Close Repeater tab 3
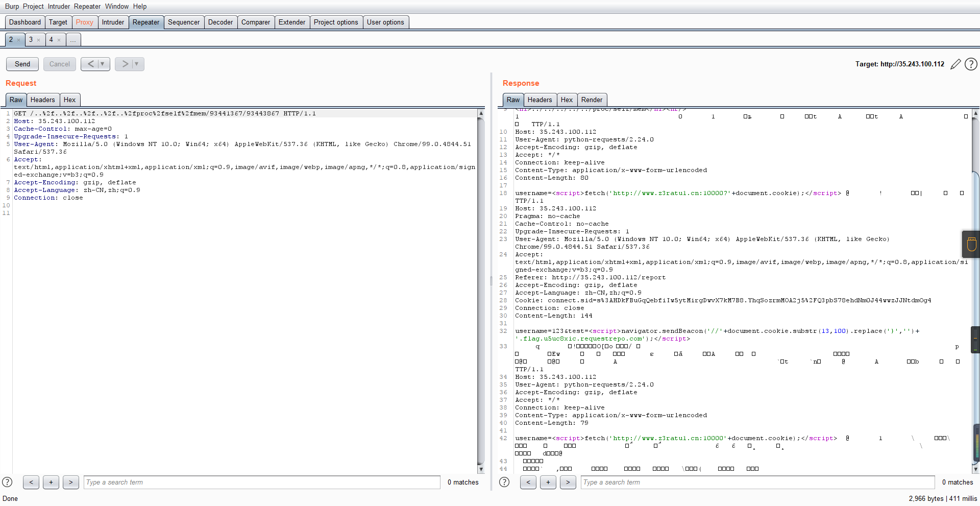This screenshot has width=980, height=506. click(x=39, y=40)
